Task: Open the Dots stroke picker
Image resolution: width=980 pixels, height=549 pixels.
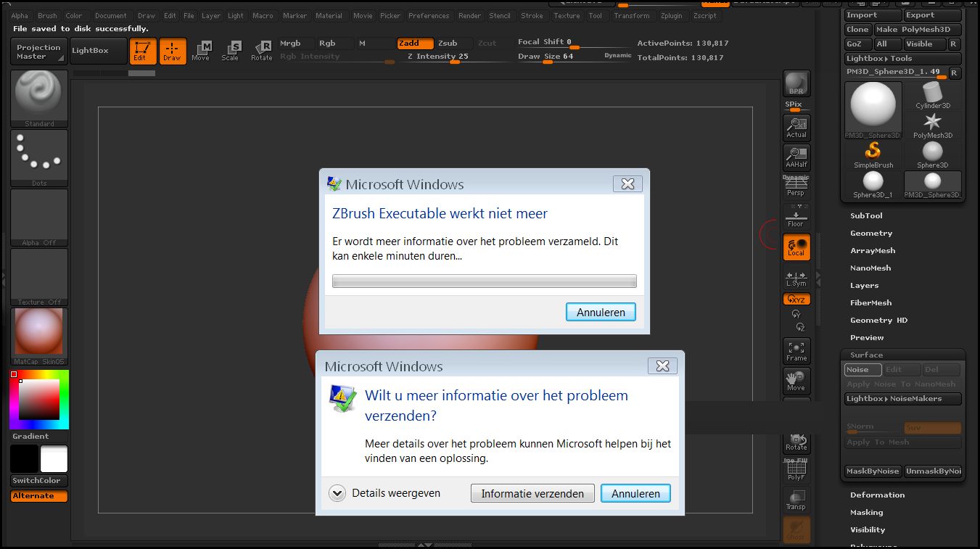Action: click(x=39, y=158)
